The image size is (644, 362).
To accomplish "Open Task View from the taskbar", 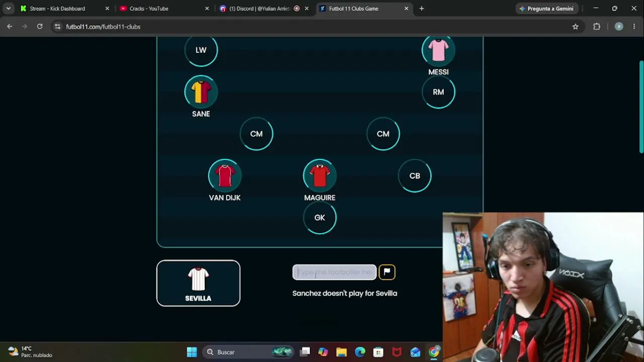I will [x=305, y=352].
